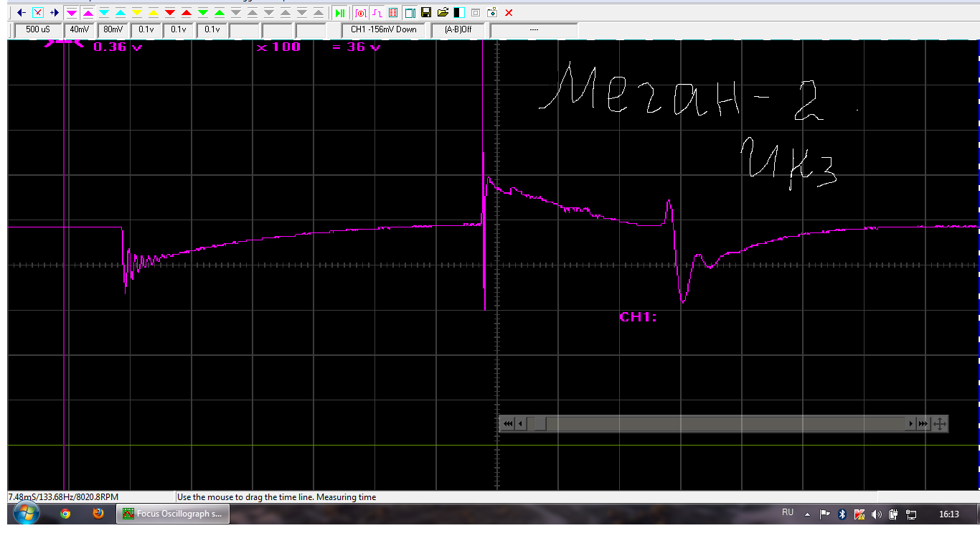Click the 500 uS timebase field
The width and height of the screenshot is (980, 551).
point(38,30)
